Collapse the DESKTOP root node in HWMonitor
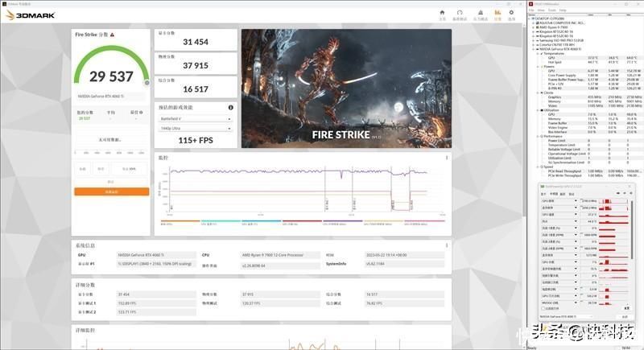644x350 pixels. pyautogui.click(x=529, y=19)
